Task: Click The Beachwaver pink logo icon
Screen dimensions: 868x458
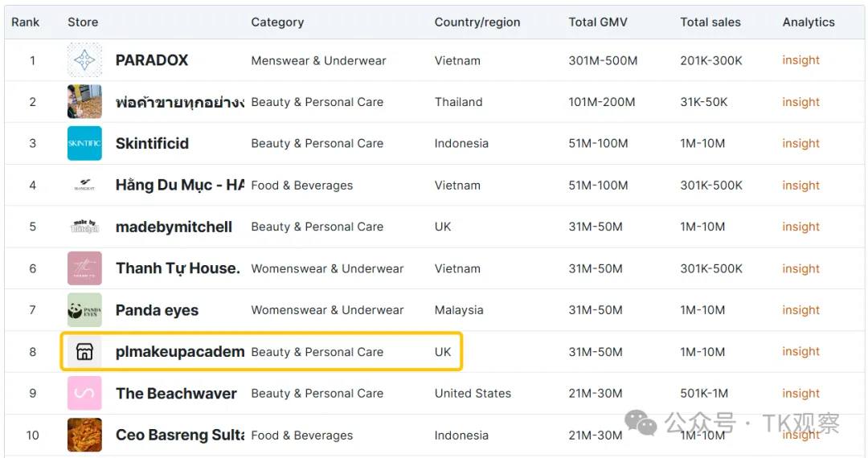Action: pyautogui.click(x=84, y=393)
